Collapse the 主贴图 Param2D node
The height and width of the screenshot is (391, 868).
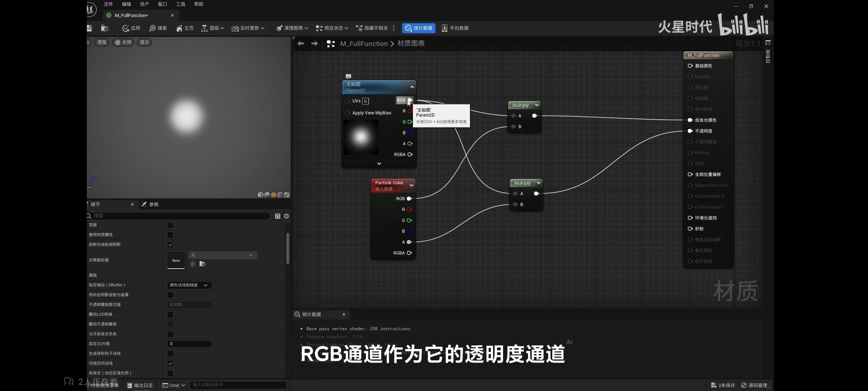coord(412,87)
